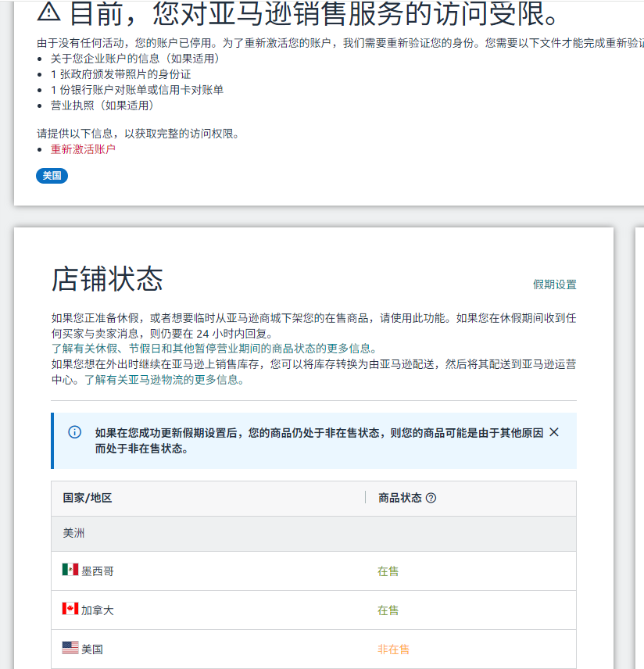Click the United States flag icon
The image size is (644, 669).
click(x=70, y=648)
